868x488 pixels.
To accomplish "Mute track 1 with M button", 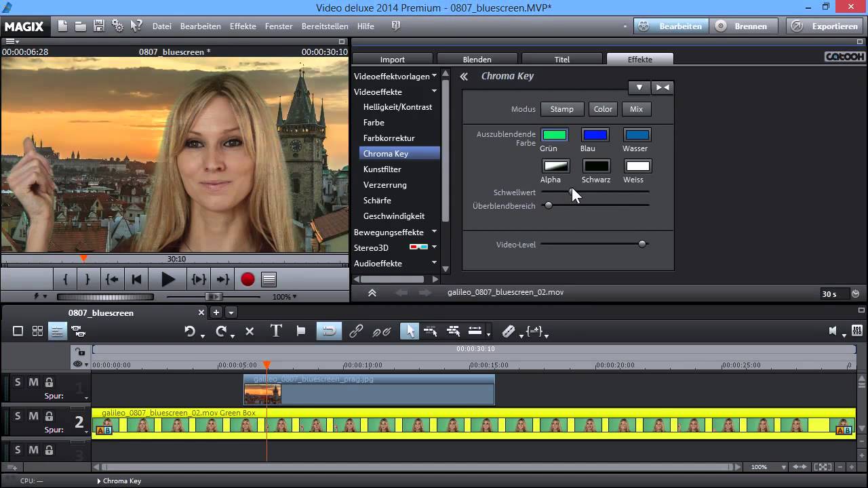I will coord(33,382).
